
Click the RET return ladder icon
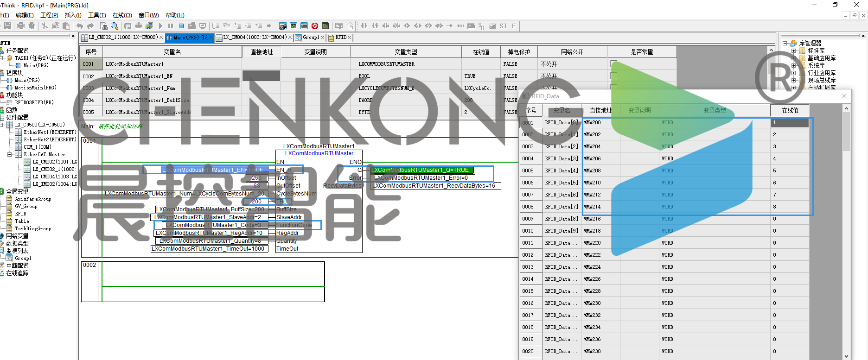click(460, 26)
